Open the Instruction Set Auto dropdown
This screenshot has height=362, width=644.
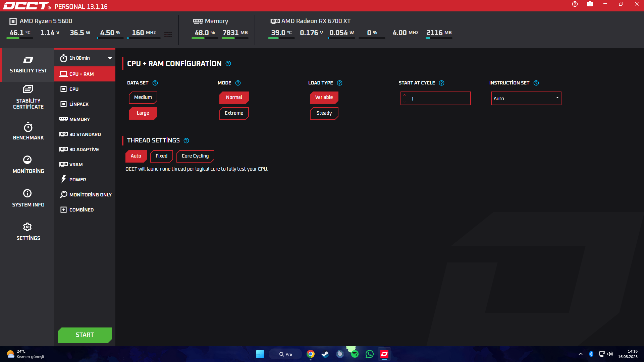[x=526, y=99]
